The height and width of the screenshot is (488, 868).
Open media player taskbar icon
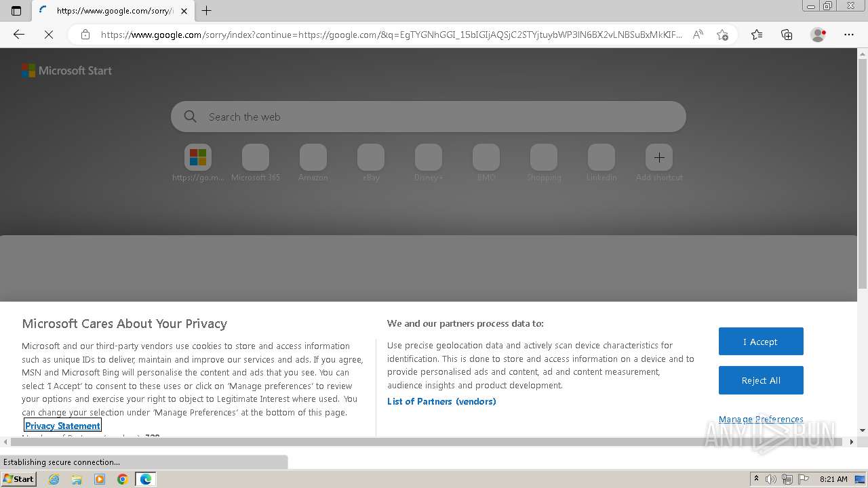point(100,479)
